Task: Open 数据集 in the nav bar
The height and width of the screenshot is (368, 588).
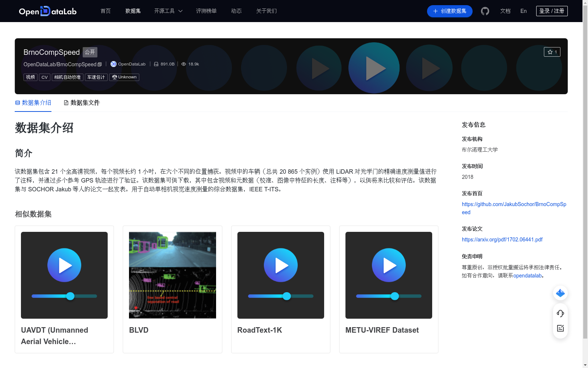Action: tap(133, 11)
